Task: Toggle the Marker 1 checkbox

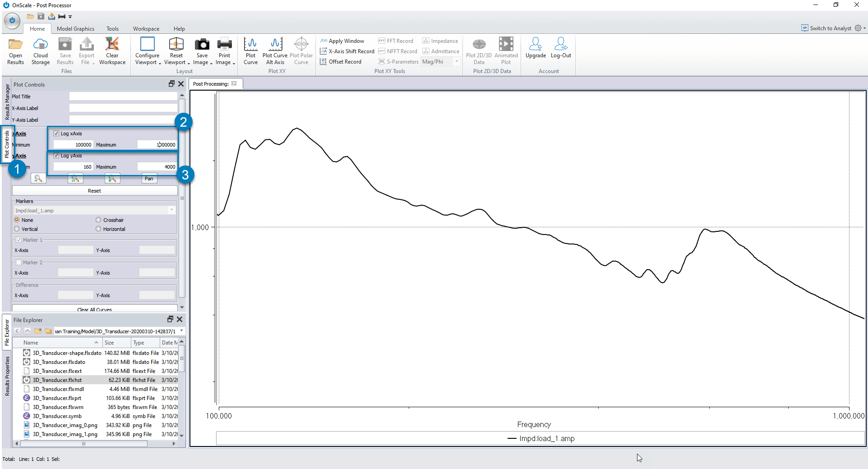Action: [19, 240]
